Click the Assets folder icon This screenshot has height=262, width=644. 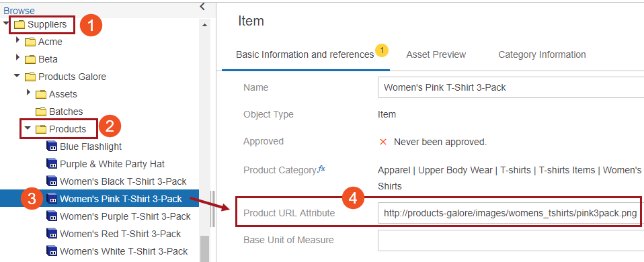[40, 95]
